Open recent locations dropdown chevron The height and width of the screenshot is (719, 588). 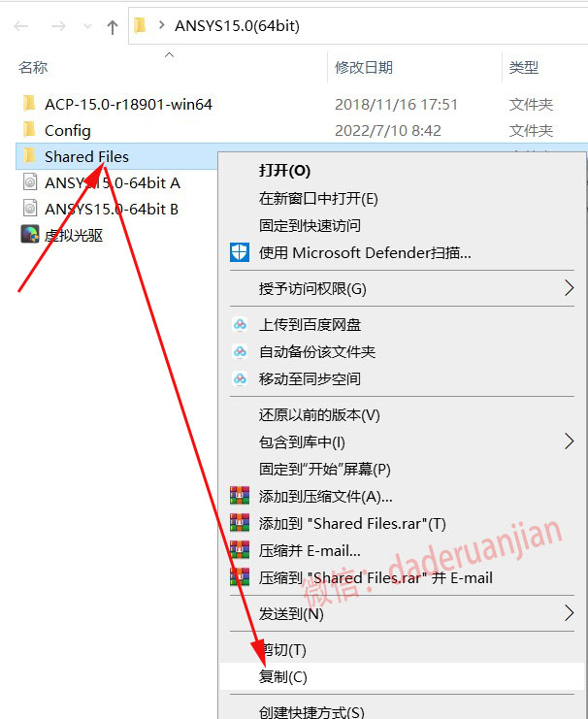87,26
